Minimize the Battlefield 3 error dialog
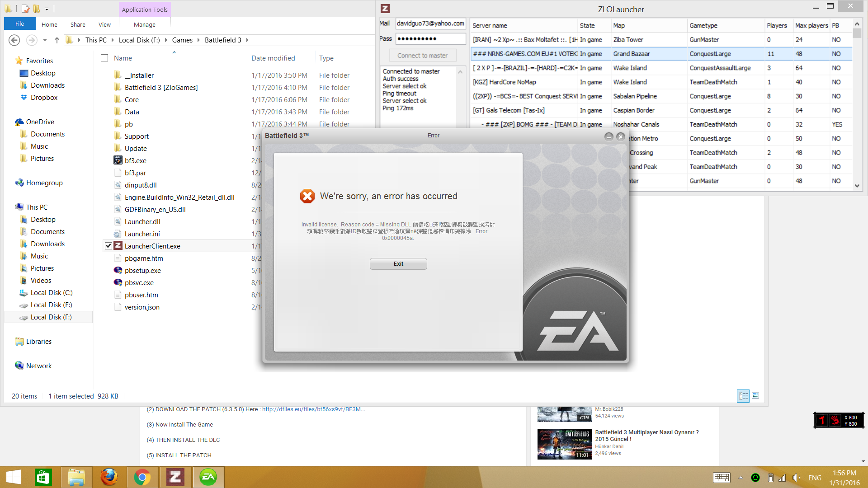 609,136
